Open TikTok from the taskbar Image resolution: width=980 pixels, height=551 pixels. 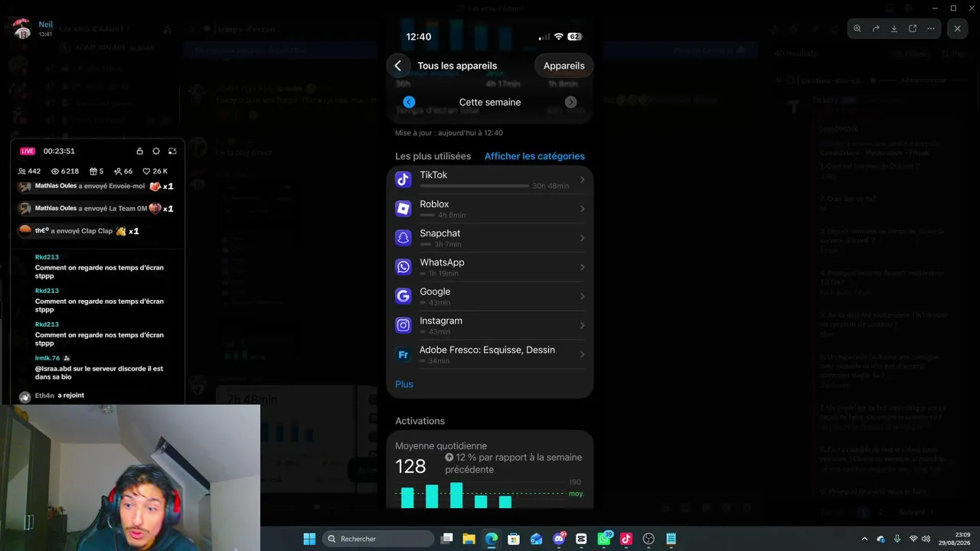[x=626, y=539]
